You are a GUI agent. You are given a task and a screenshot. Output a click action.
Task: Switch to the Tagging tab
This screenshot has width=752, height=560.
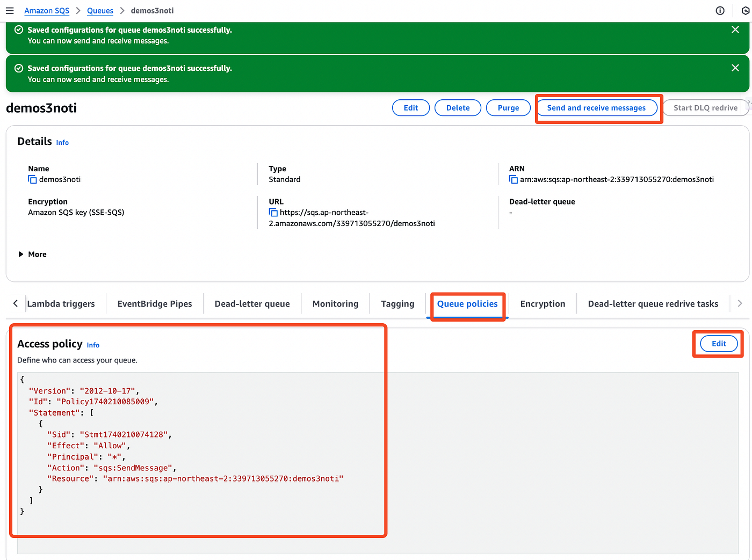397,304
